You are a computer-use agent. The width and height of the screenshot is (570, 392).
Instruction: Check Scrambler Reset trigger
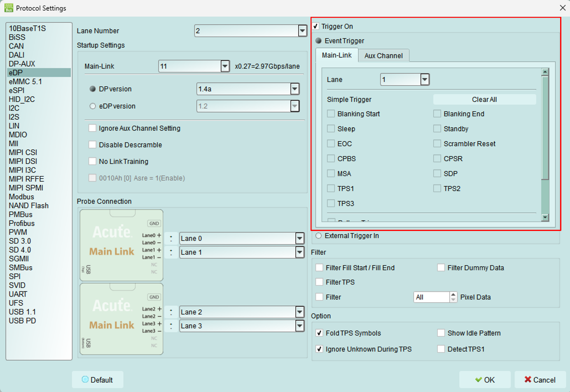tap(437, 143)
